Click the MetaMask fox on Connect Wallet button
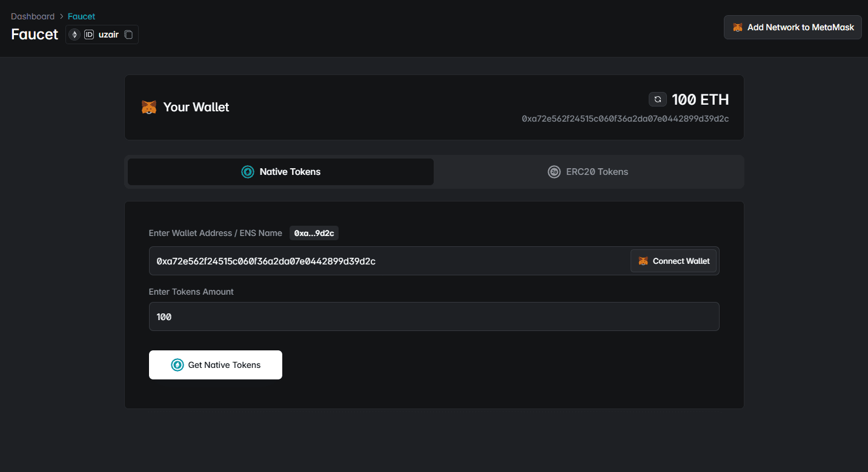Image resolution: width=868 pixels, height=472 pixels. pos(644,261)
